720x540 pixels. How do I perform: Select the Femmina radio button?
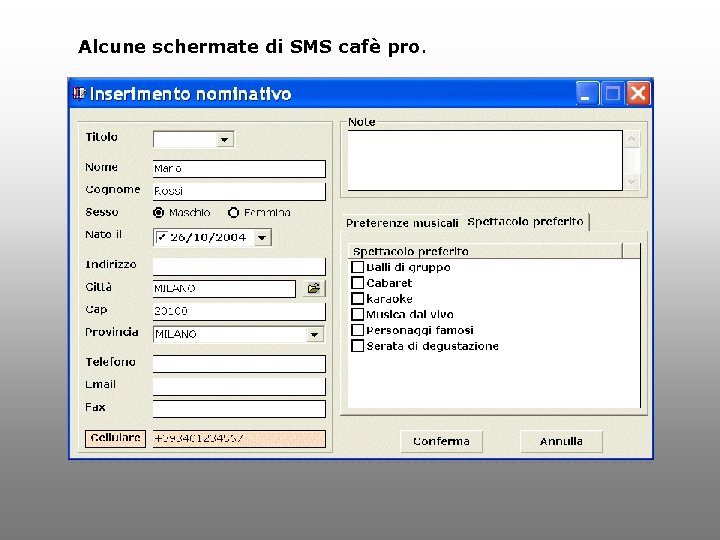tap(233, 213)
